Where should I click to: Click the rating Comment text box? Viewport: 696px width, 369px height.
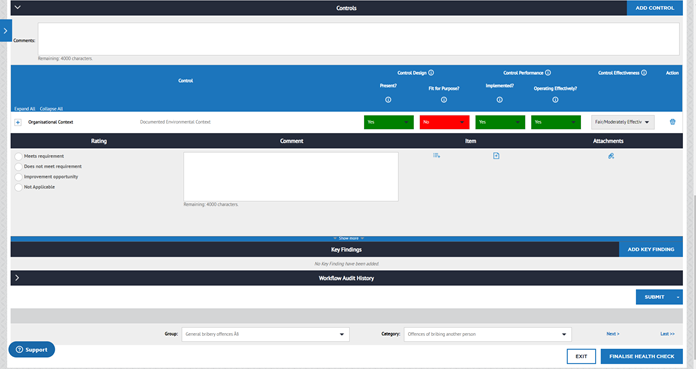pos(291,177)
